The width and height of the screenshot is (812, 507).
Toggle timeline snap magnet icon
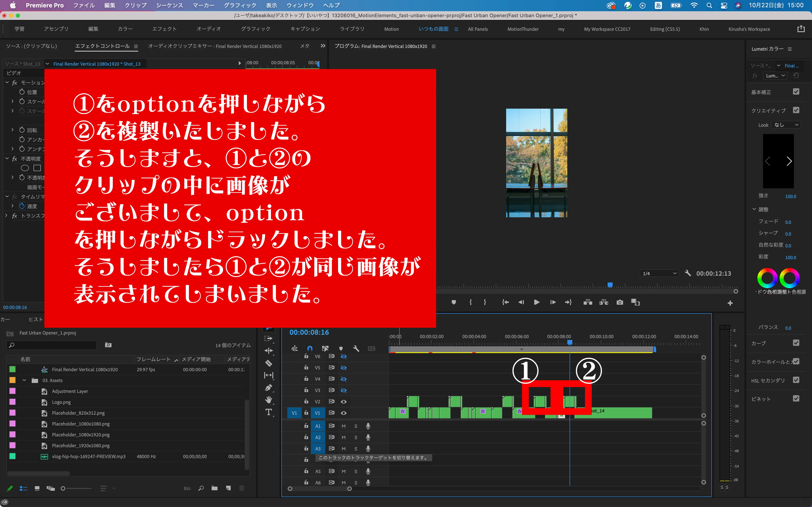(x=310, y=348)
